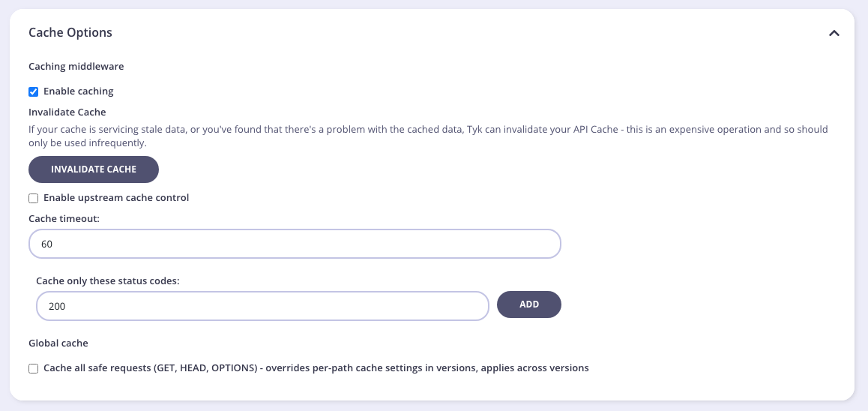868x411 pixels.
Task: Tick the Enable upstream cache control checkbox
Action: point(33,198)
